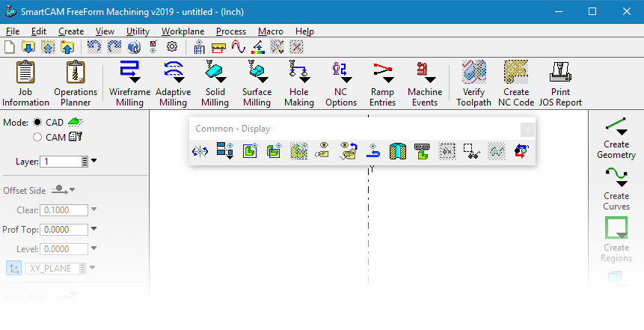
Task: Click the red and blue arrows swap icon
Action: [521, 151]
